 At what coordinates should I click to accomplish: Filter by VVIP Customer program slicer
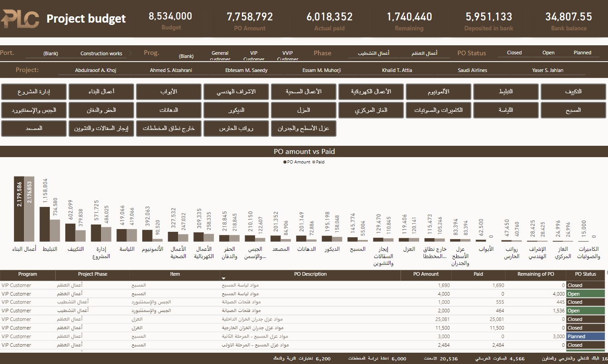click(x=288, y=56)
